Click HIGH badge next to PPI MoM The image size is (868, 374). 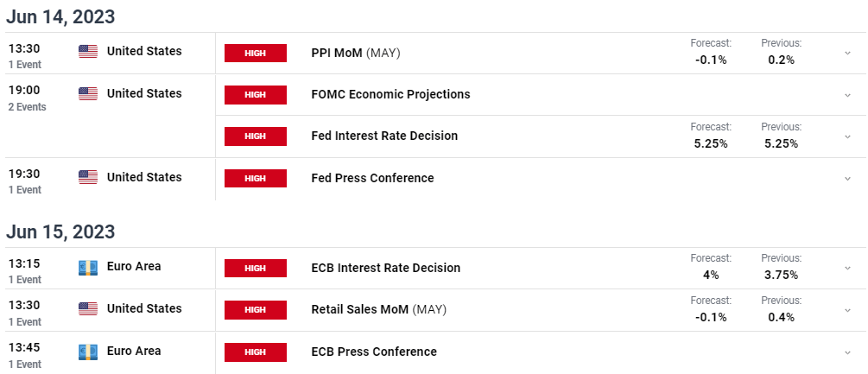click(255, 53)
